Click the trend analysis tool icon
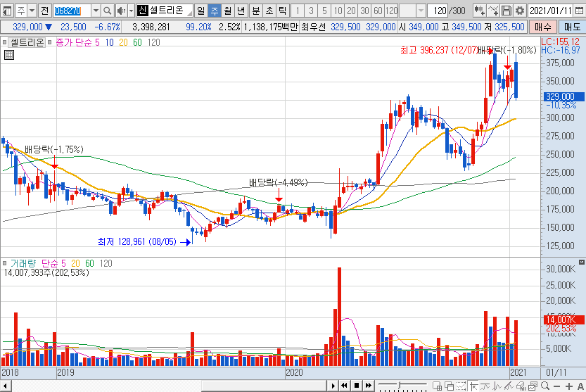The image size is (586, 392). pyautogui.click(x=509, y=386)
